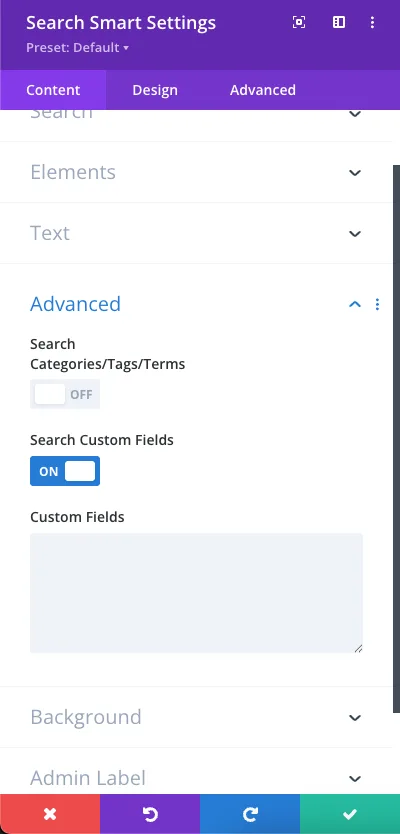Switch to the Advanced tab
The width and height of the screenshot is (400, 834).
tap(263, 90)
